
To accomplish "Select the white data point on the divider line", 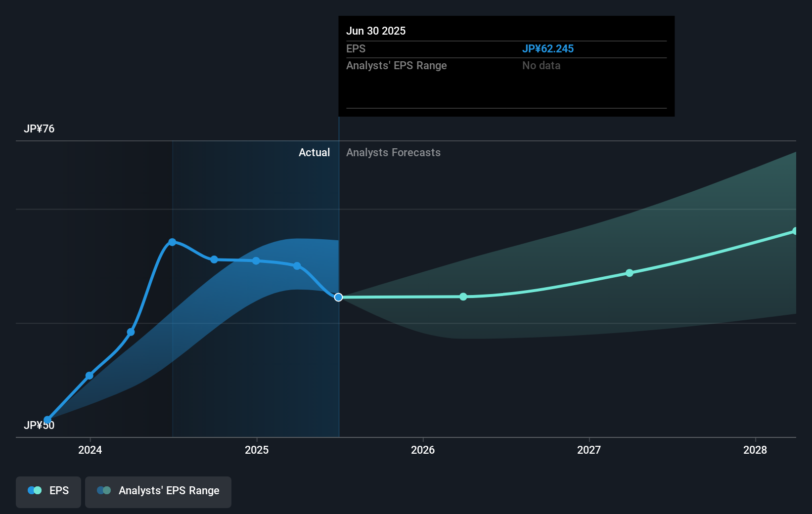I will [339, 297].
